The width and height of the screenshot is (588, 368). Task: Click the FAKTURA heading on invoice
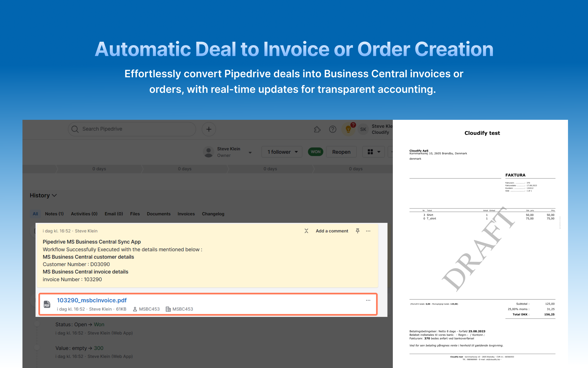coord(515,175)
